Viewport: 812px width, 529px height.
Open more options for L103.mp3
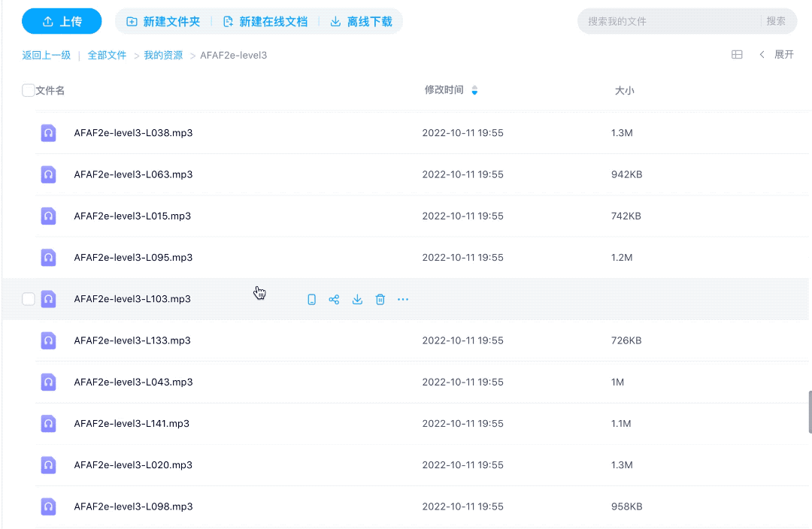(x=403, y=300)
